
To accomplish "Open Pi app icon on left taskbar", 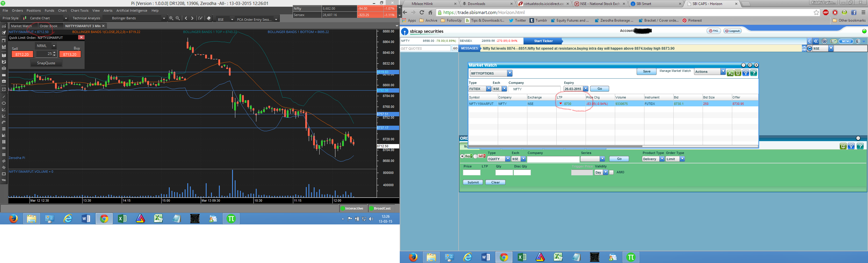I will click(x=231, y=219).
